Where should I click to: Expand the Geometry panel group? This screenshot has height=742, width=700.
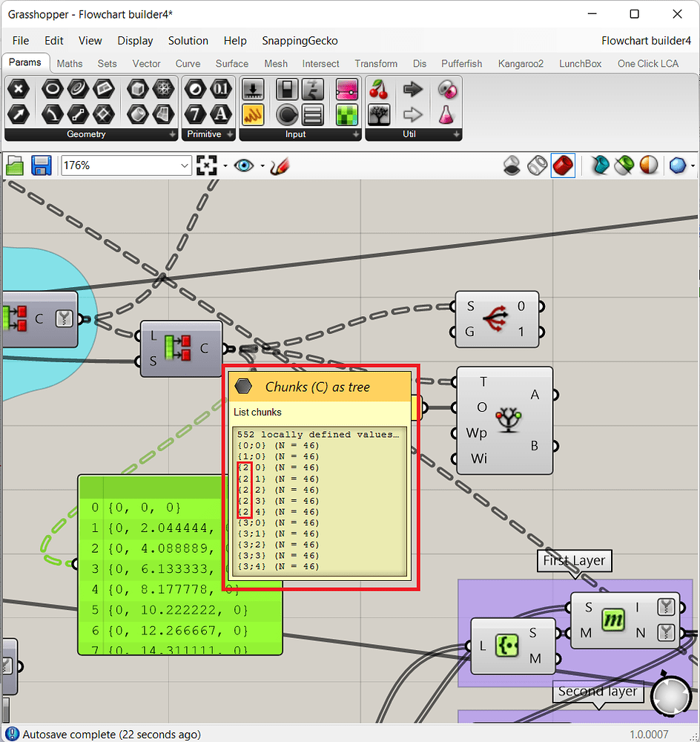pos(172,135)
